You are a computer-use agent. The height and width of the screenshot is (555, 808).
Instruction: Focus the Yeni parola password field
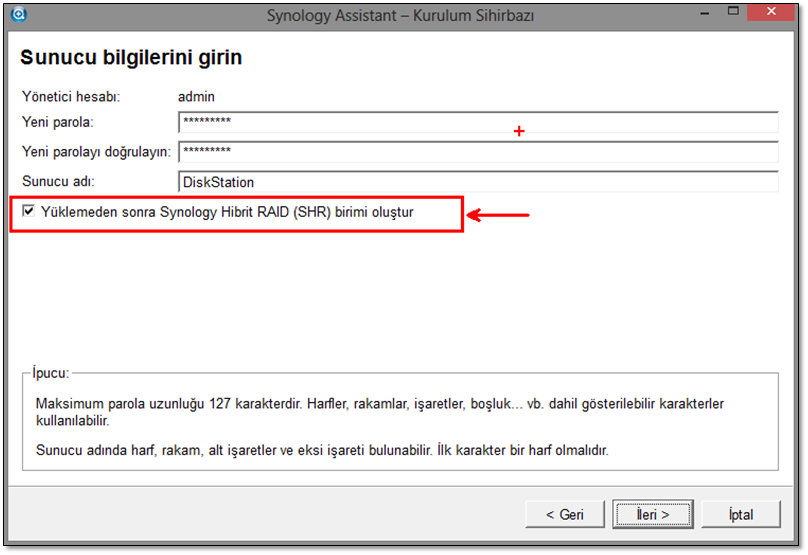[x=478, y=122]
